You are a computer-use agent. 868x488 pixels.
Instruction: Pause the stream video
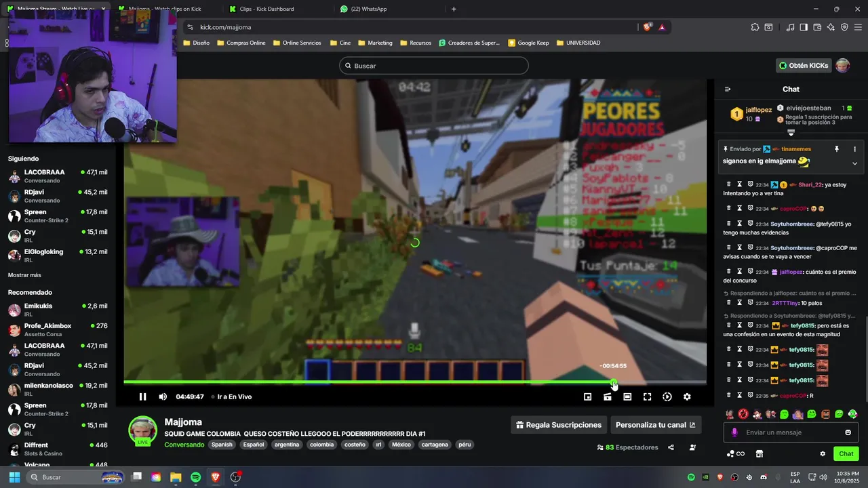[142, 396]
